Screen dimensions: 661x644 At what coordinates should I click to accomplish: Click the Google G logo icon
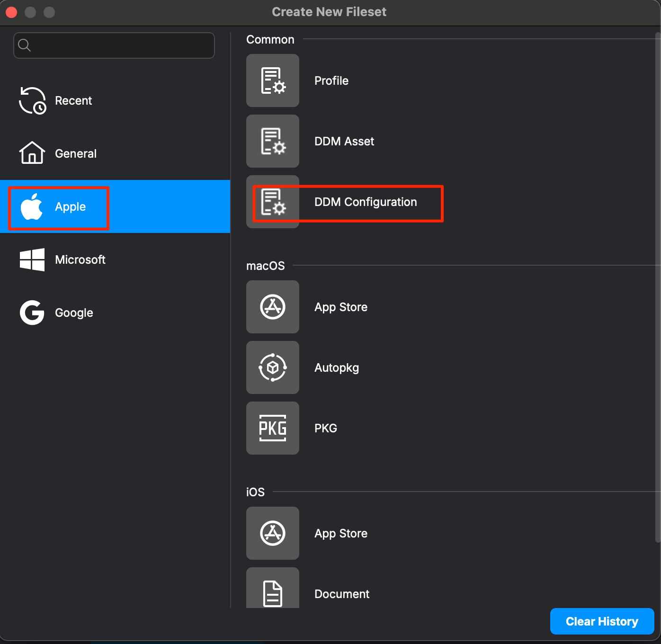[x=32, y=313]
